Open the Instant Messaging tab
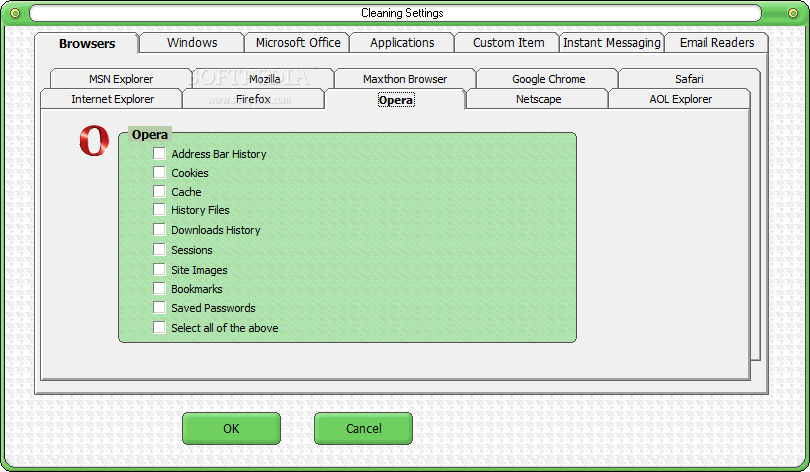810x472 pixels. pyautogui.click(x=612, y=43)
